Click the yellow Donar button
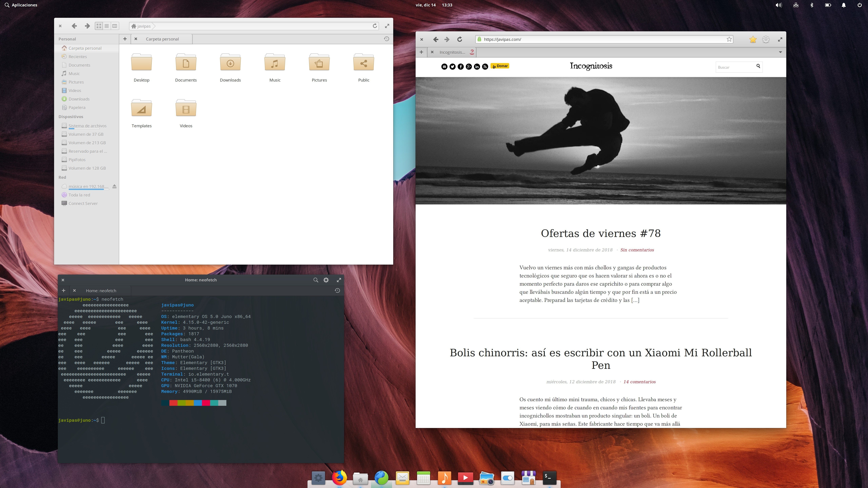 [500, 66]
